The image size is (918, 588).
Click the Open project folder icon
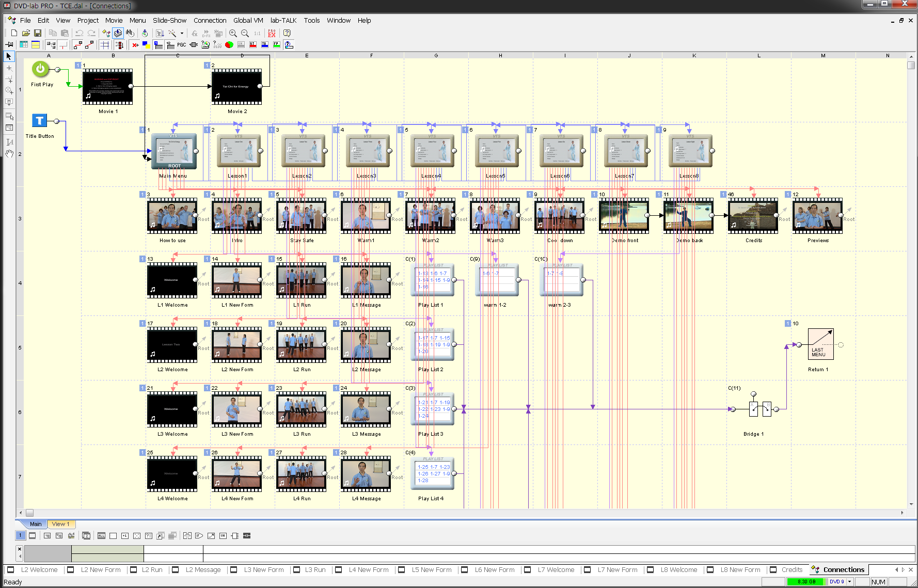(26, 33)
